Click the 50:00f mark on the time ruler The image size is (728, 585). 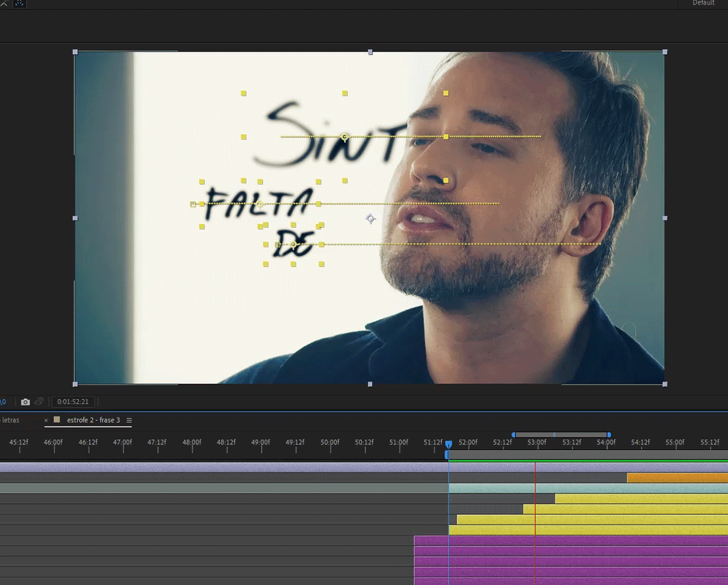pos(330,443)
